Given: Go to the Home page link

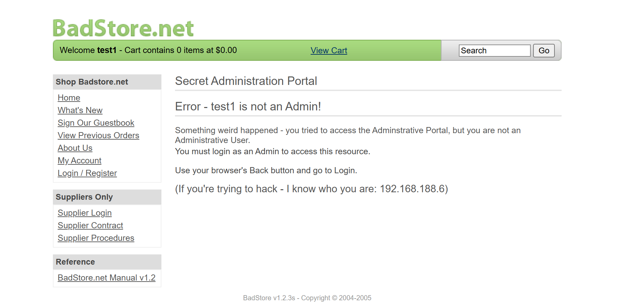Looking at the screenshot, I should pyautogui.click(x=69, y=98).
